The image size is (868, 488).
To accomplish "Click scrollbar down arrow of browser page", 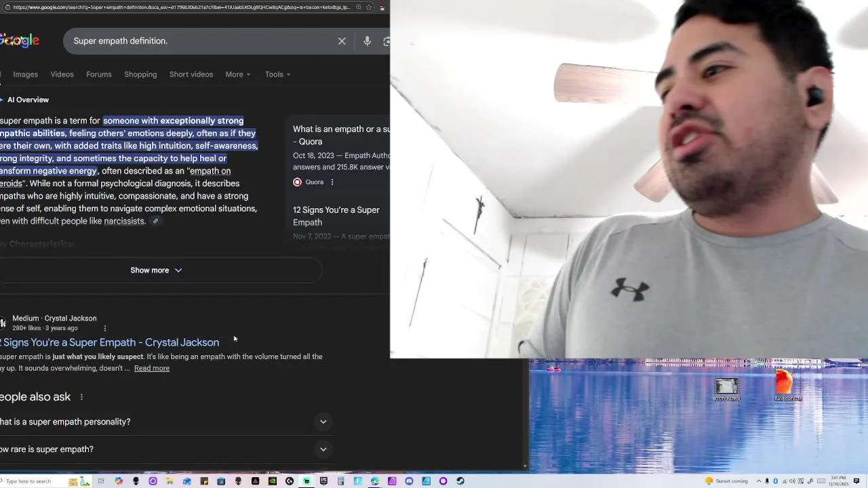I will 525,466.
